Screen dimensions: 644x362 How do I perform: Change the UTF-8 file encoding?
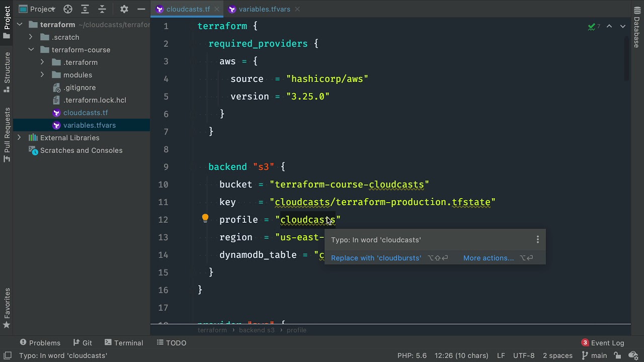coord(524,355)
